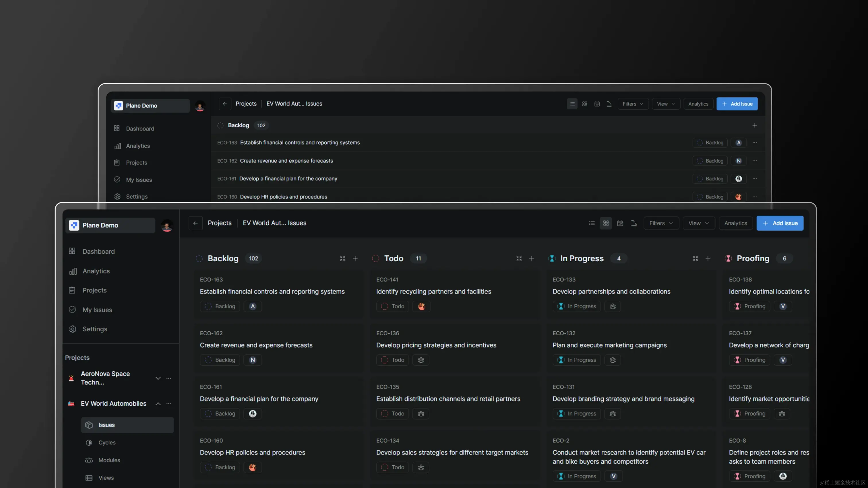Open calendar layout in front window
The width and height of the screenshot is (868, 488).
(620, 223)
